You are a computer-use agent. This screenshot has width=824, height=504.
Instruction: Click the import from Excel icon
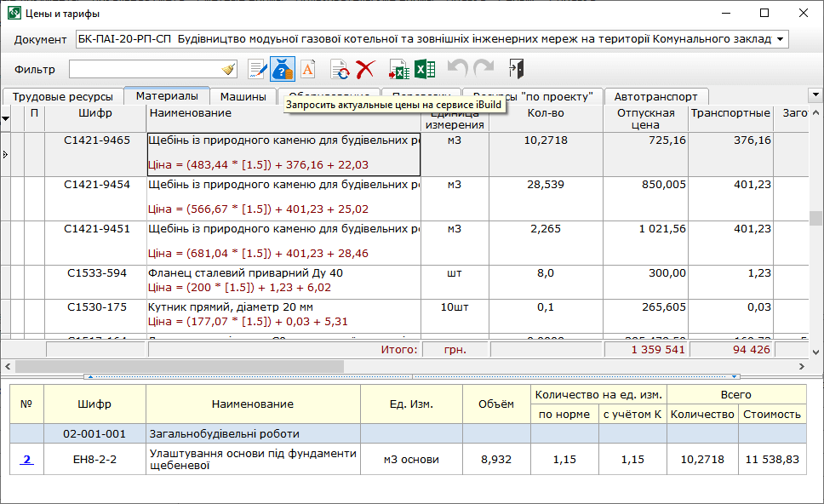click(399, 69)
